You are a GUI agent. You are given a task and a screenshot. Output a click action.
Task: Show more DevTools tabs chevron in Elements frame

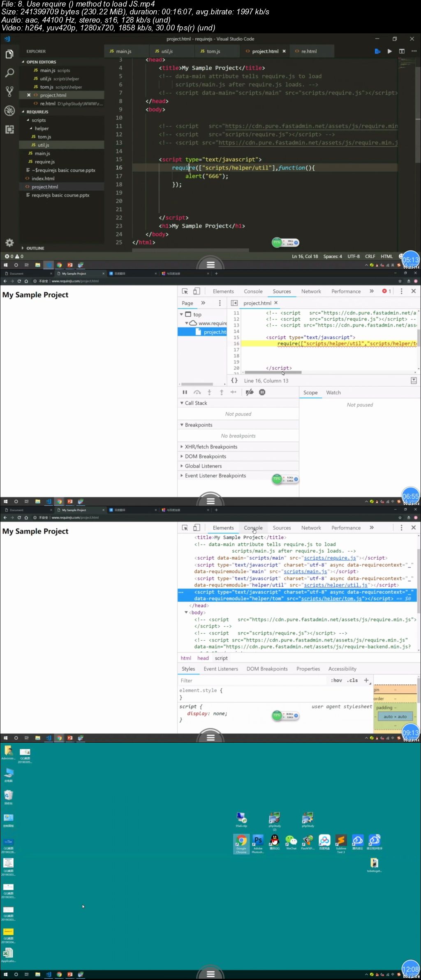(372, 527)
